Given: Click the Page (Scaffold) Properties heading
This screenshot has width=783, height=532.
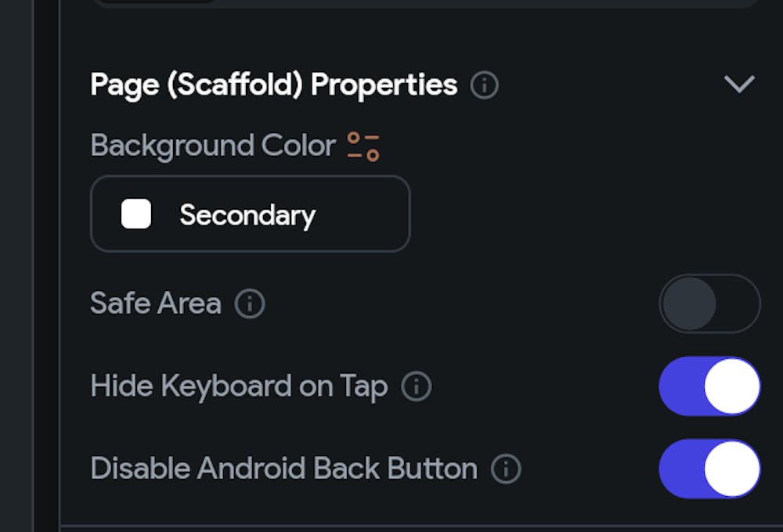Looking at the screenshot, I should tap(273, 84).
